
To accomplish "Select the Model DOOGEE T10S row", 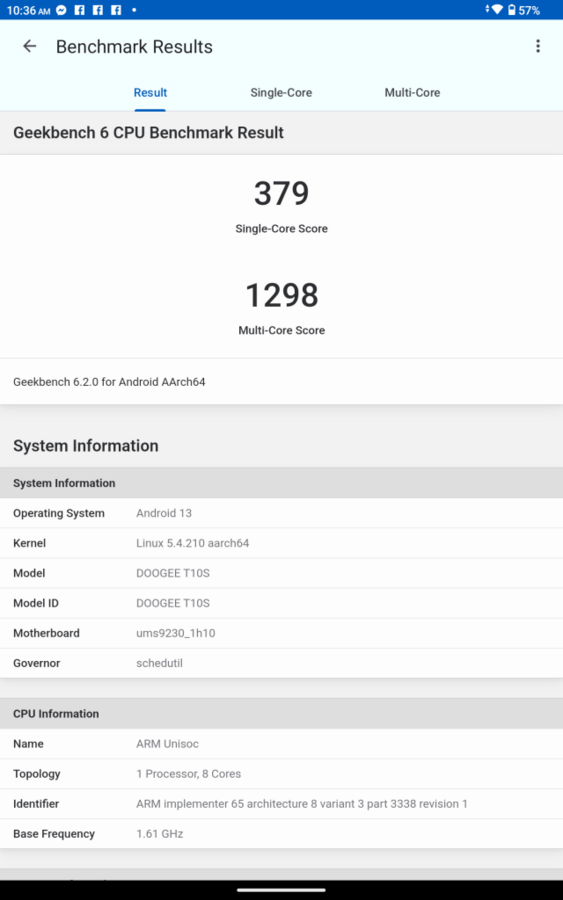I will (281, 573).
